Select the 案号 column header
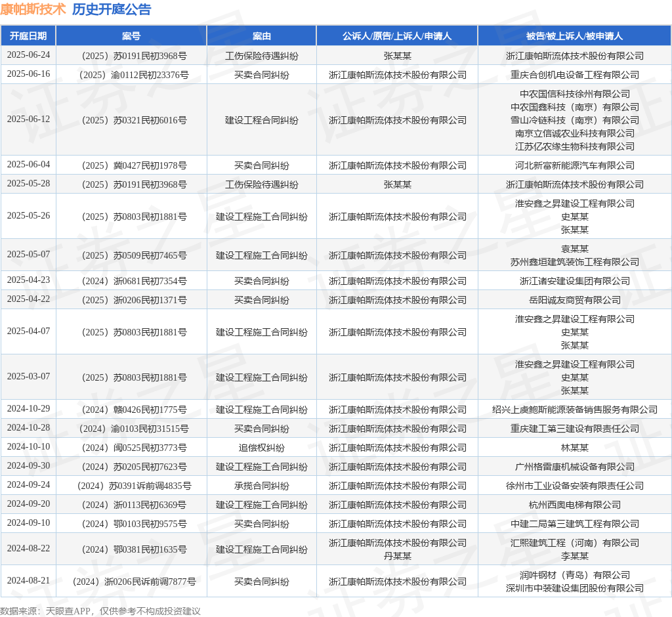This screenshot has height=617, width=672. [x=131, y=36]
